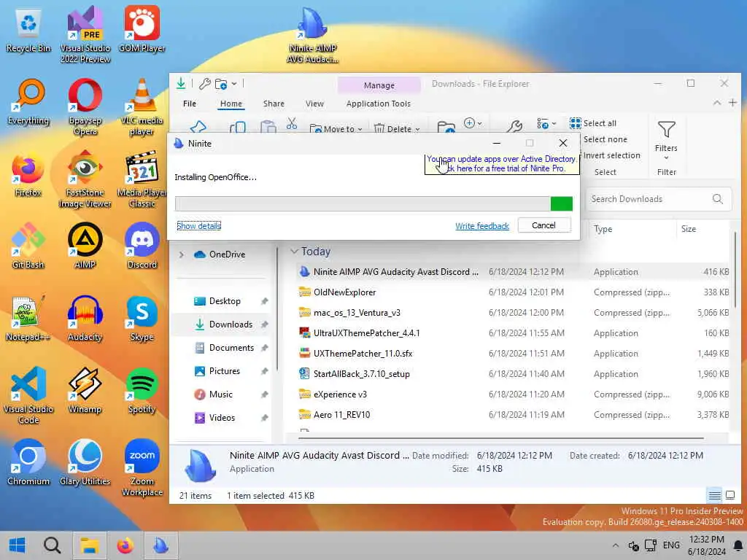This screenshot has width=747, height=560.
Task: Click the ENG language indicator in tray
Action: pos(671,545)
